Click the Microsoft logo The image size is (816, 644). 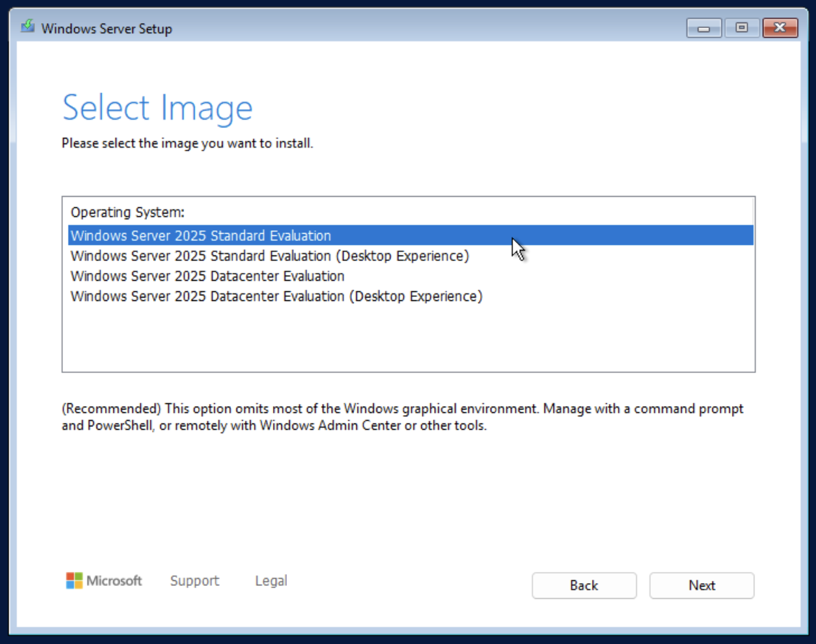coord(104,580)
